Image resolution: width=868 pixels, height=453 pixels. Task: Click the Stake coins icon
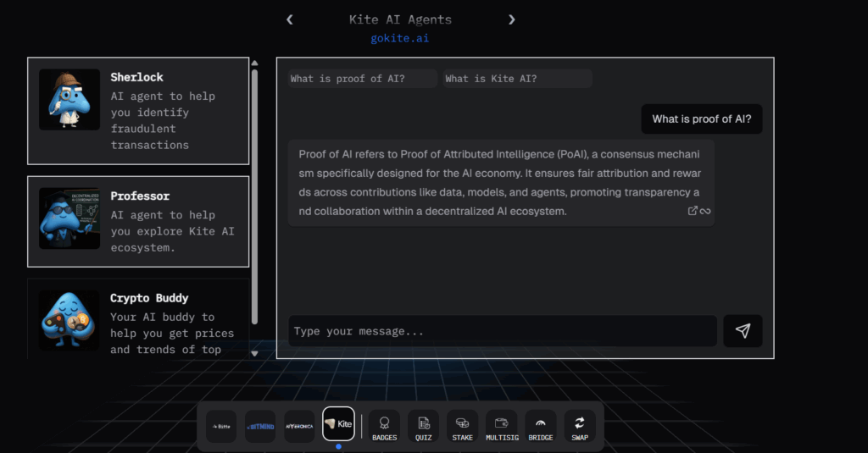click(462, 425)
